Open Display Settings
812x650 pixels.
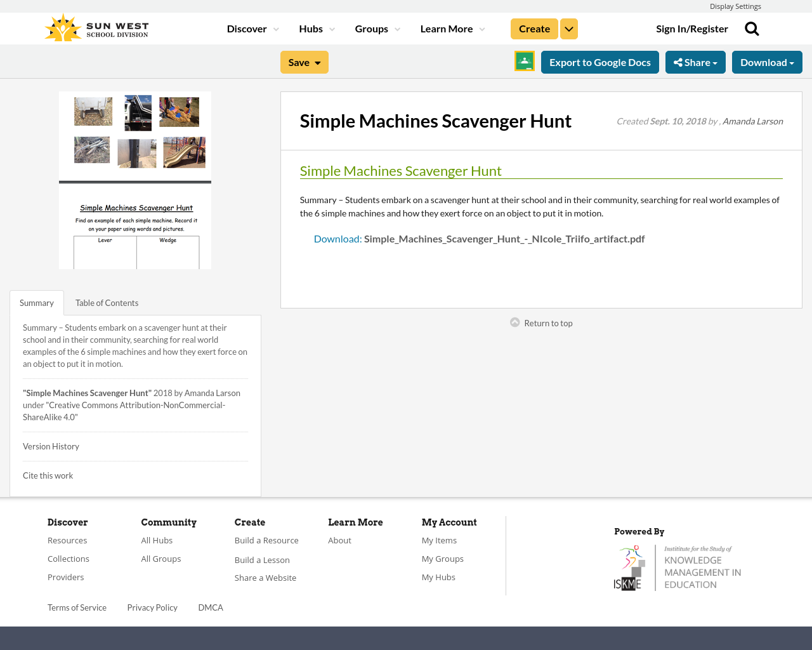pyautogui.click(x=735, y=6)
